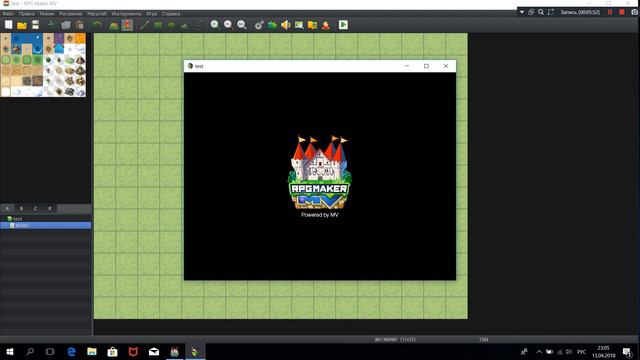Maximize the test game window
The height and width of the screenshot is (360, 640).
click(x=426, y=66)
